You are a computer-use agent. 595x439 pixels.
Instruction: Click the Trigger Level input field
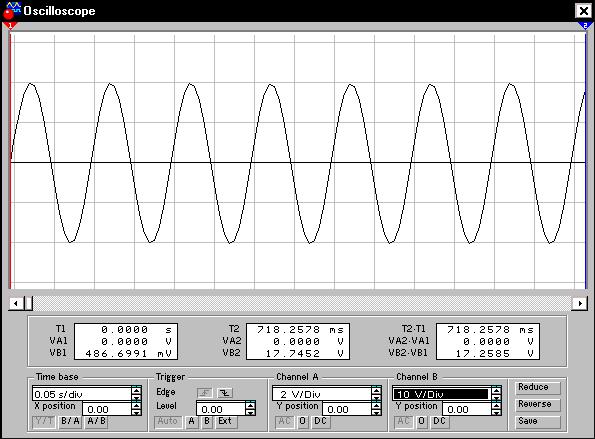[x=221, y=409]
